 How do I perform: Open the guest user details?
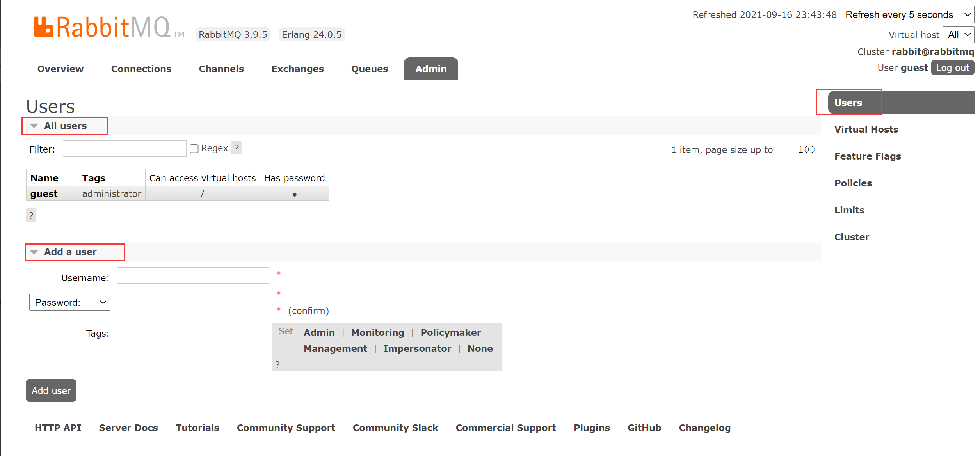(44, 194)
